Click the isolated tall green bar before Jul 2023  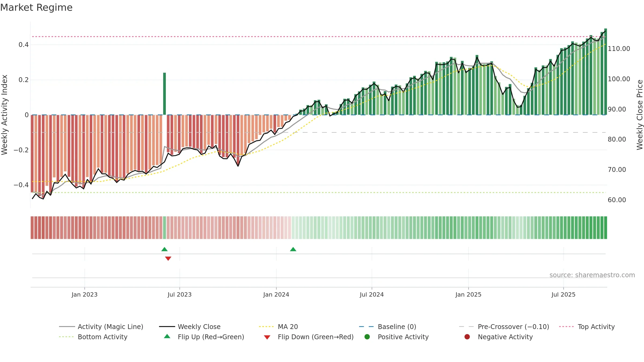point(164,94)
